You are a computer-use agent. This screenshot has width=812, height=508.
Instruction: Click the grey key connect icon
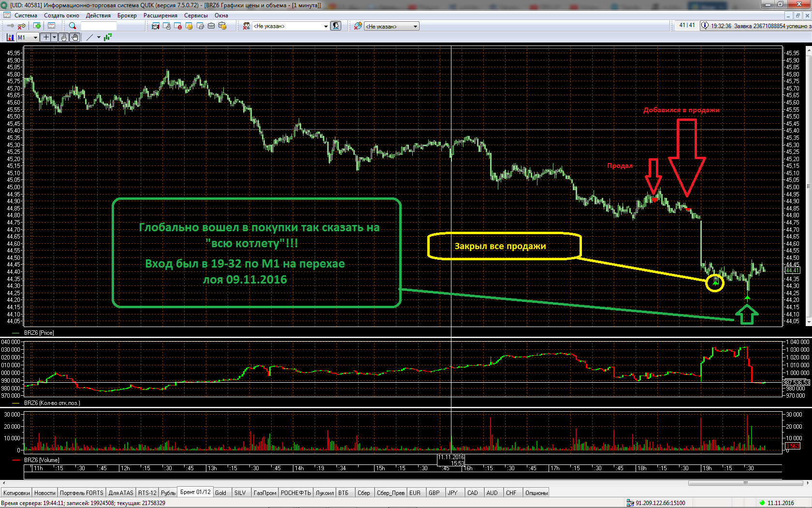point(10,26)
